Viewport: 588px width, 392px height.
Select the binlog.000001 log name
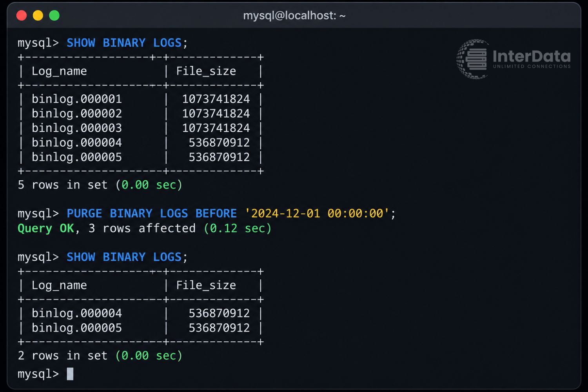tap(77, 99)
